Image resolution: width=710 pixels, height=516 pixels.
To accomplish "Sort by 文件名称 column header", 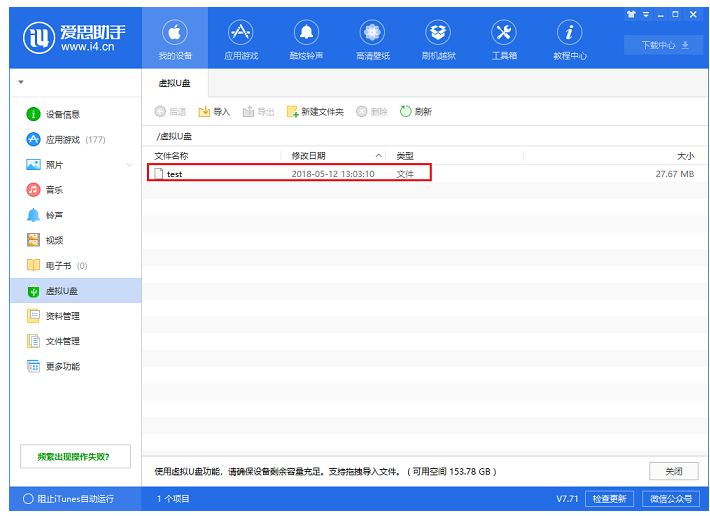I will (171, 156).
